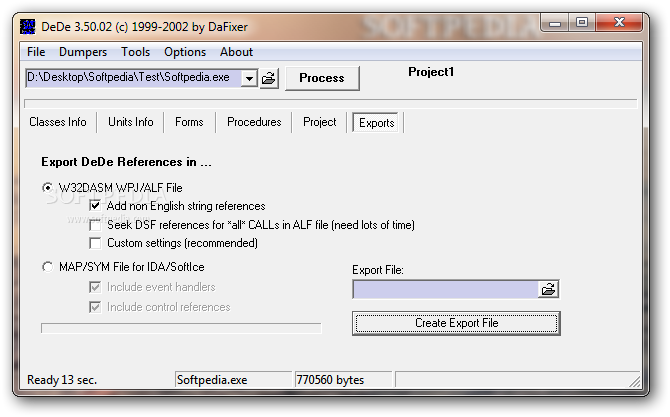The height and width of the screenshot is (417, 670).
Task: Expand the file path dropdown arrow
Action: tap(249, 78)
